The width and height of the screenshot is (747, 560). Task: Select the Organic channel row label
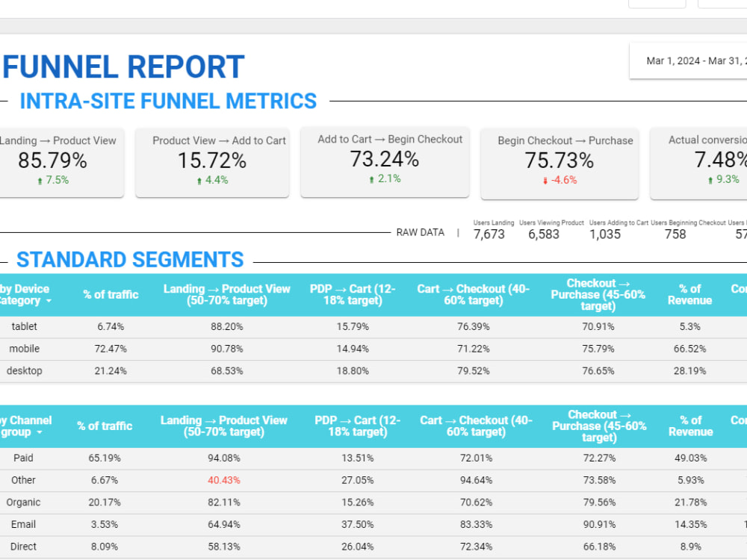(23, 503)
